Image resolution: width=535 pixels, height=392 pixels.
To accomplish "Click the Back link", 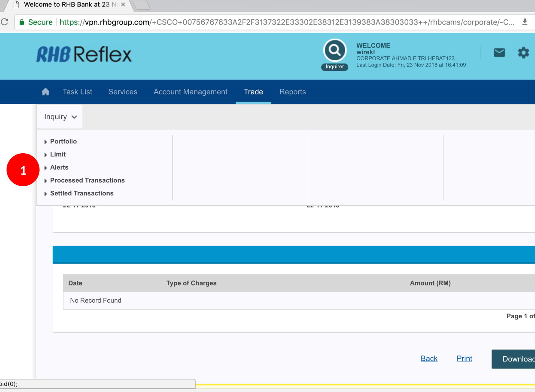I will pos(429,358).
